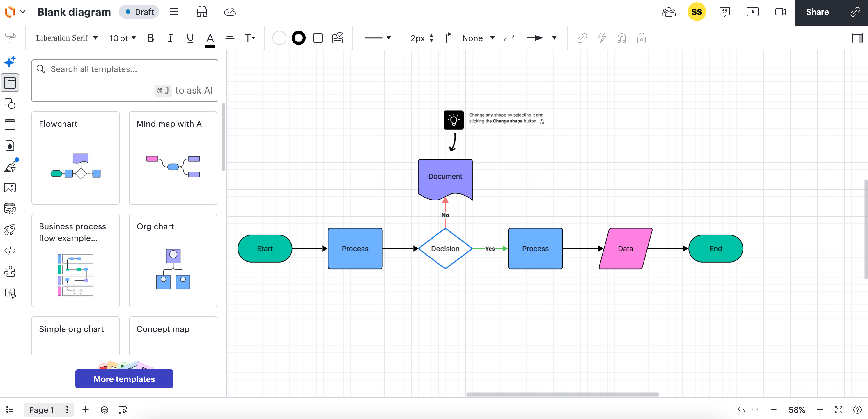Click the Search all templates field
This screenshot has height=419, width=868.
[x=125, y=81]
